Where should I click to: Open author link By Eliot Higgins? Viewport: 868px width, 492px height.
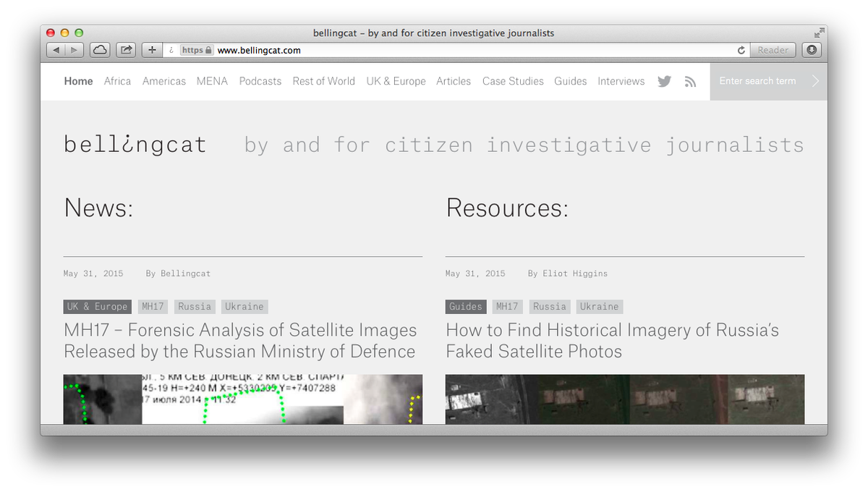(568, 273)
